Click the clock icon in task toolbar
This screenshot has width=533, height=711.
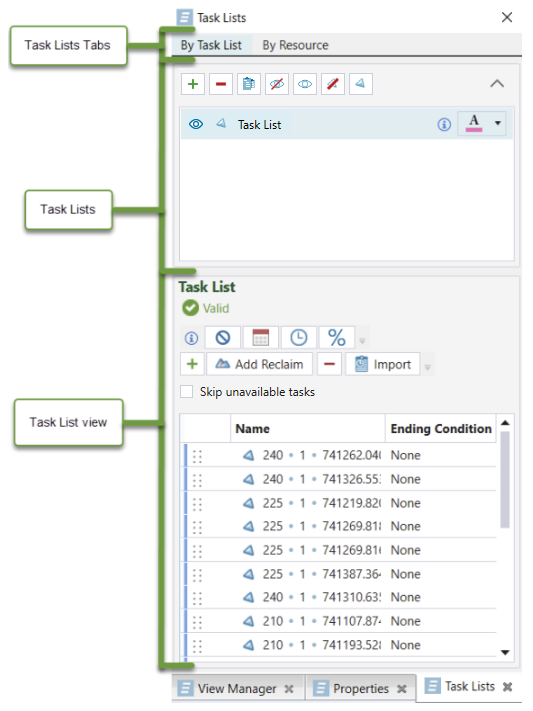298,338
